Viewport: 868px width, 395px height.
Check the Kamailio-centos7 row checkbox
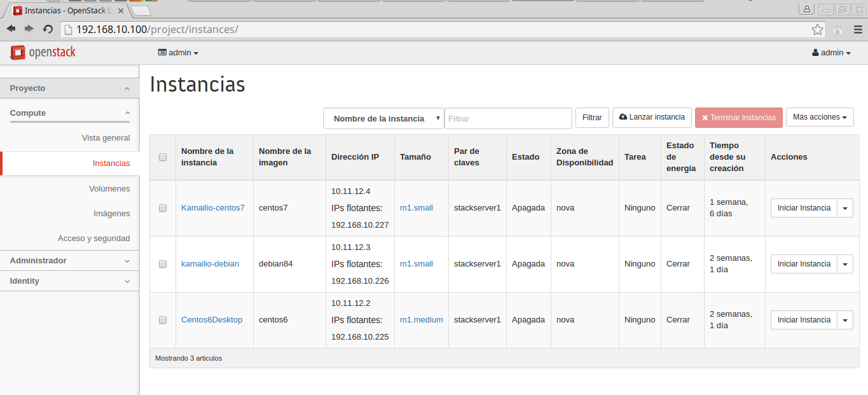163,208
